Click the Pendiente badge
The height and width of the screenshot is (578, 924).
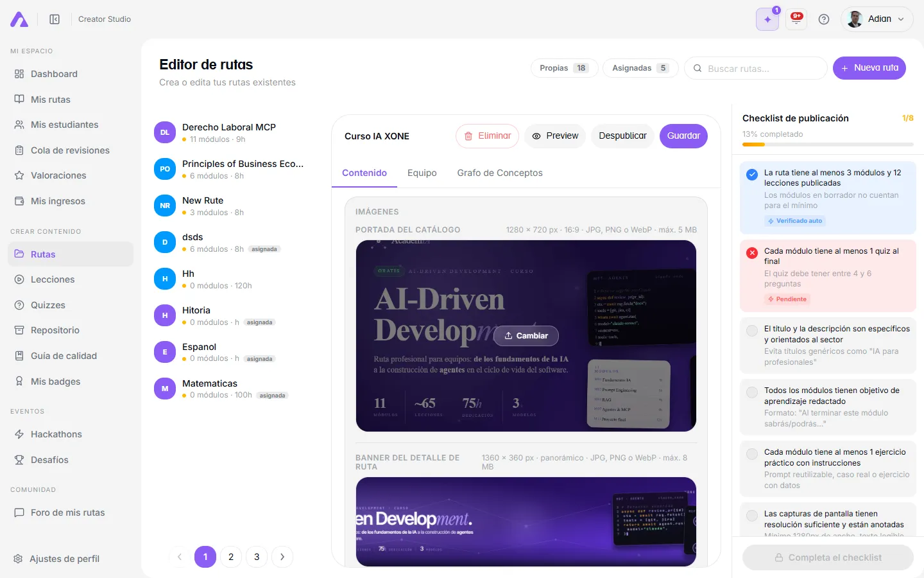[787, 299]
